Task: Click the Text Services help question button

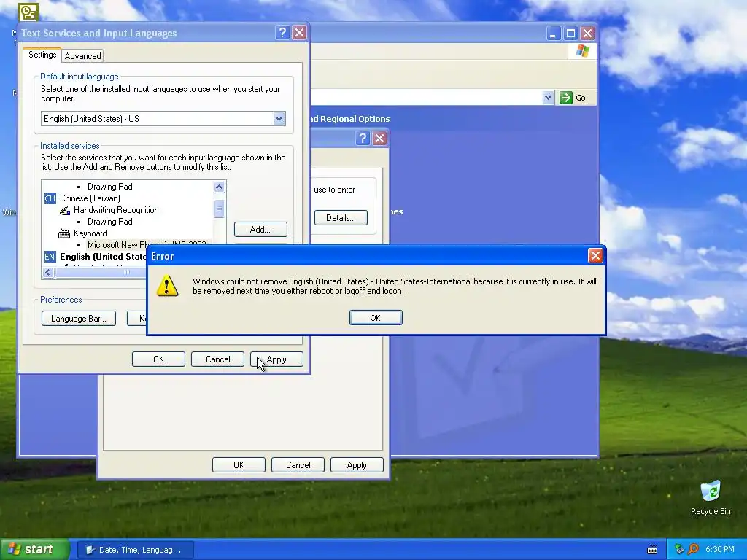Action: (x=282, y=32)
